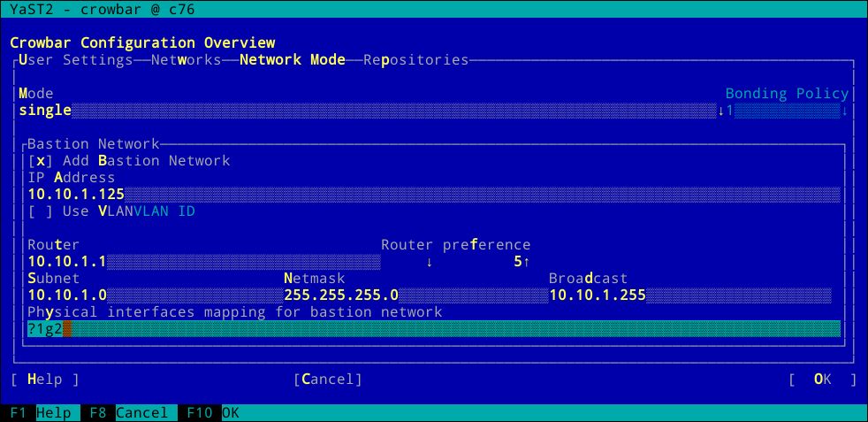Click the Router field 10.10.1.1
This screenshot has height=422, width=868.
(203, 262)
